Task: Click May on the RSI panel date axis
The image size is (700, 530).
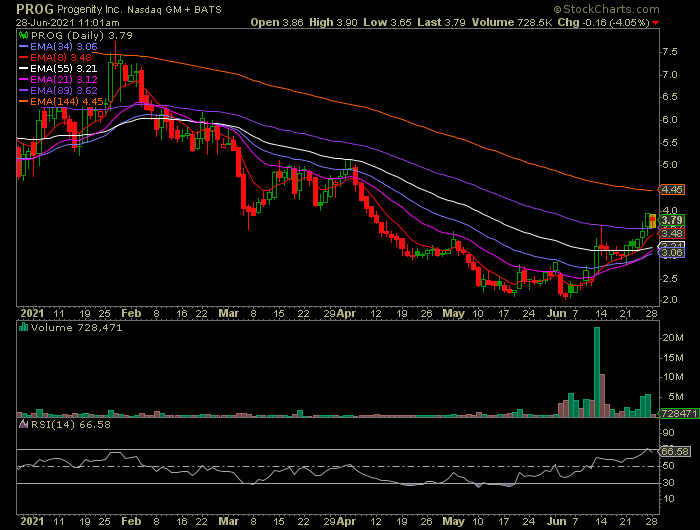Action: (x=453, y=522)
